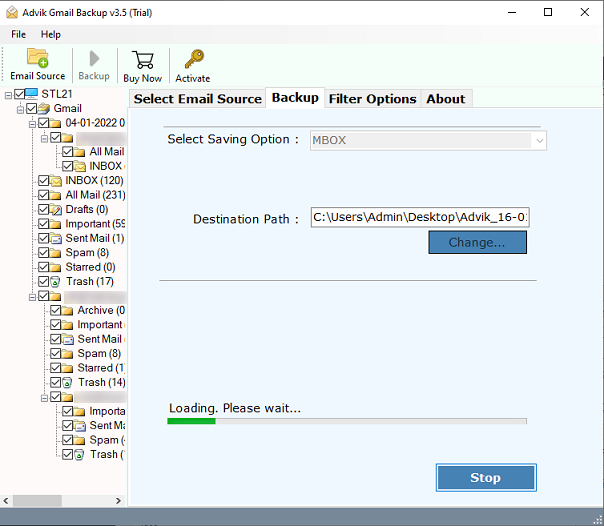Click the Important (59 folder icon
This screenshot has width=604, height=526.
coord(56,224)
